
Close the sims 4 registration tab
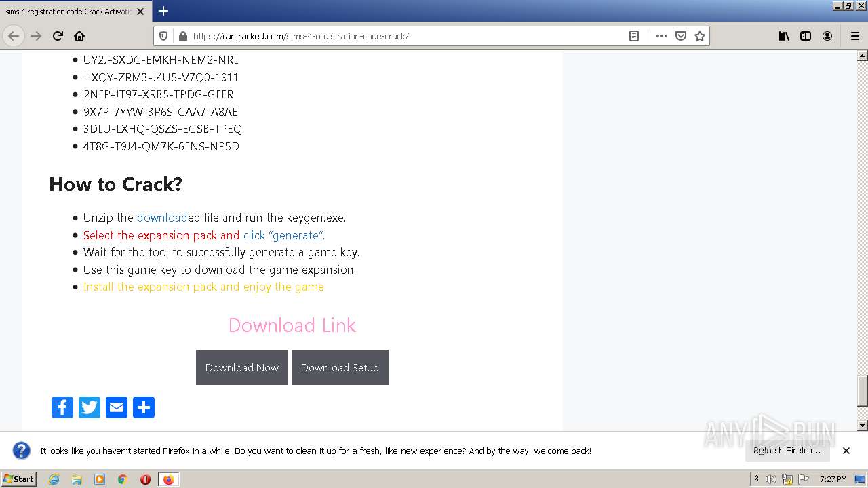pyautogui.click(x=140, y=12)
